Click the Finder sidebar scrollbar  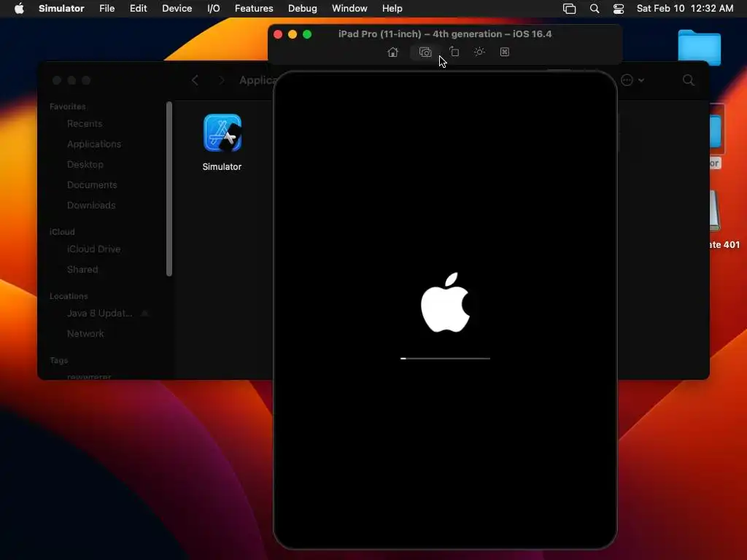tap(169, 189)
